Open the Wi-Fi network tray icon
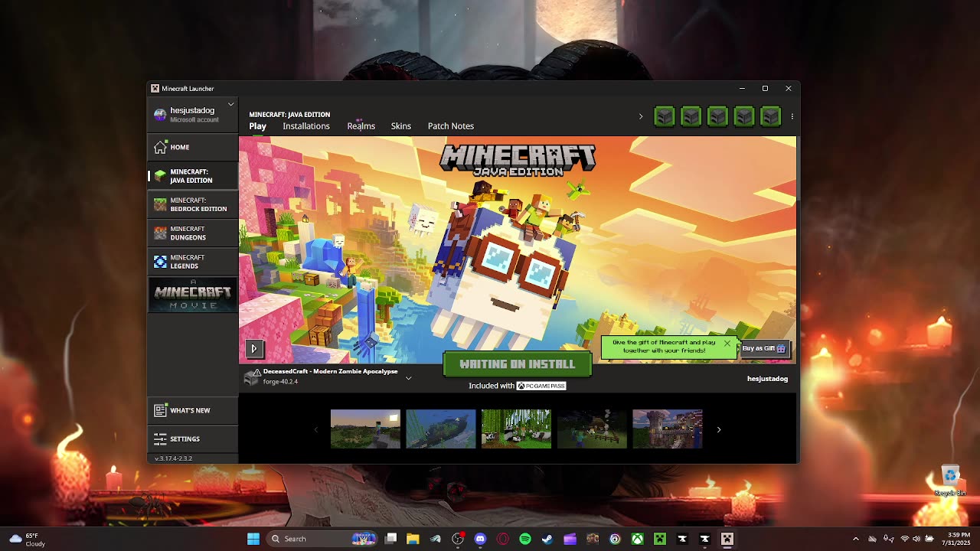Viewport: 980px width, 551px height. point(904,539)
